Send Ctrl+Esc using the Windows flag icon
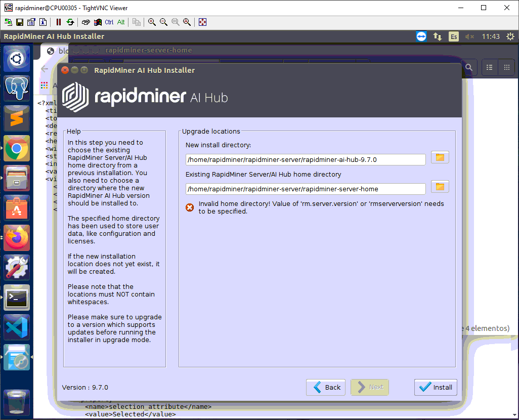The height and width of the screenshot is (420, 519). [98, 22]
